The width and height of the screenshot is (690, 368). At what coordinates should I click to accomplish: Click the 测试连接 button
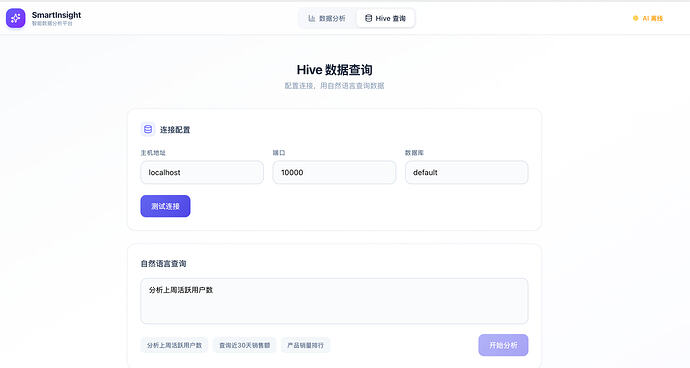(165, 206)
